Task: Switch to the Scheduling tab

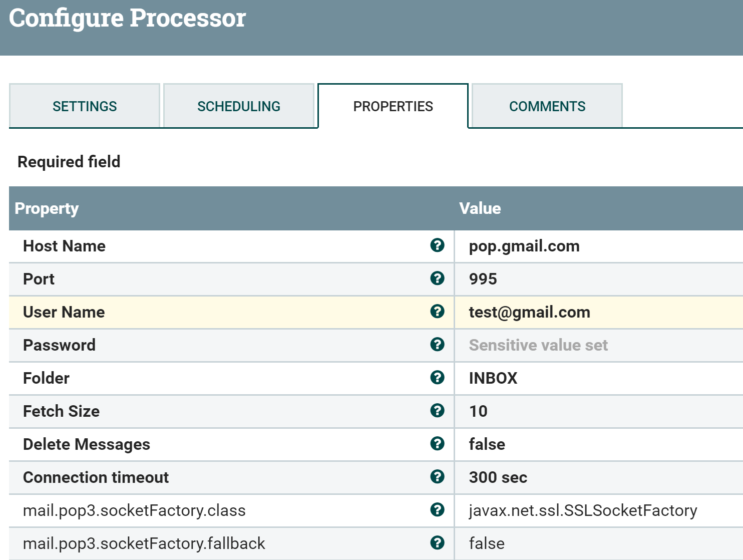Action: [x=239, y=106]
